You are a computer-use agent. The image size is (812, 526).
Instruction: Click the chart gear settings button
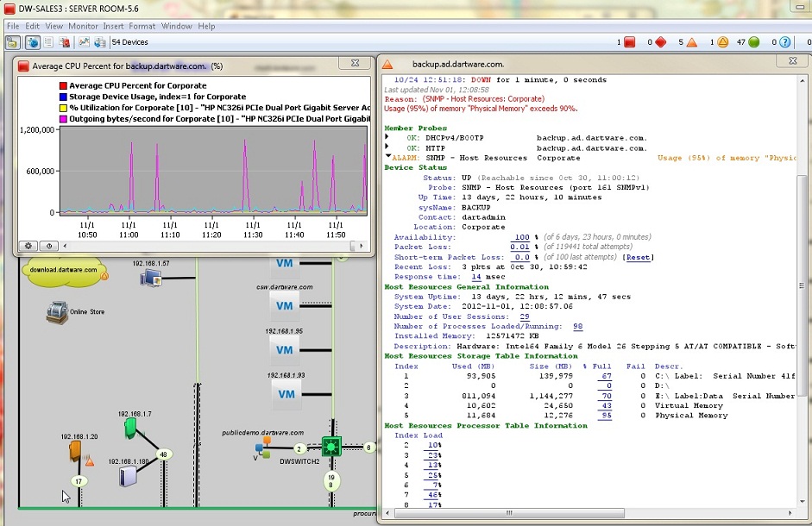27,246
